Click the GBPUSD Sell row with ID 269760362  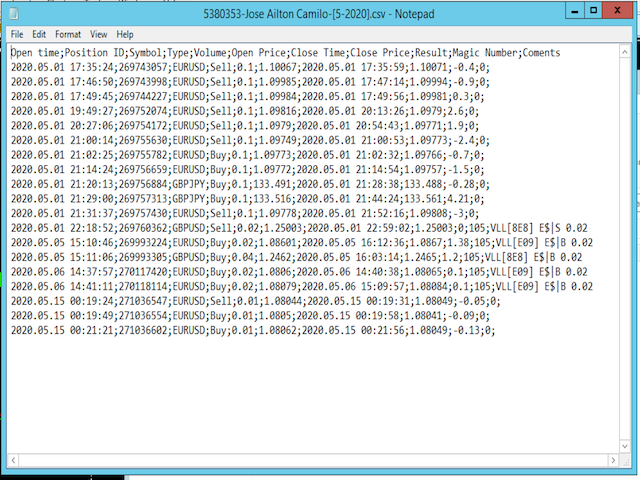(x=299, y=228)
